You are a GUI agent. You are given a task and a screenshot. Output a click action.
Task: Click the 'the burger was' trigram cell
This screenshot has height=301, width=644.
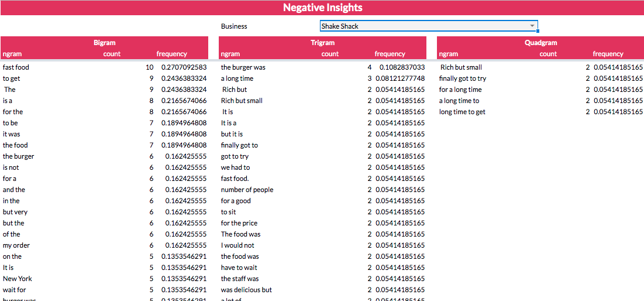(x=243, y=67)
